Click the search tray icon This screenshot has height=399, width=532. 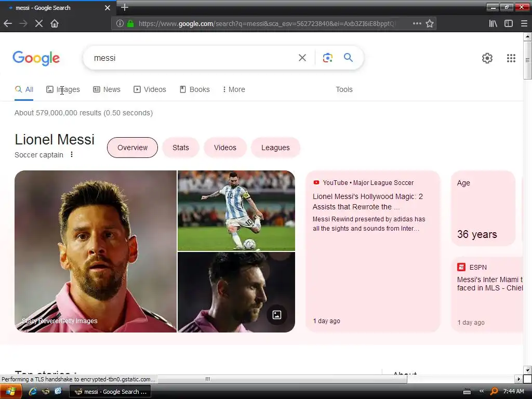[x=494, y=392]
